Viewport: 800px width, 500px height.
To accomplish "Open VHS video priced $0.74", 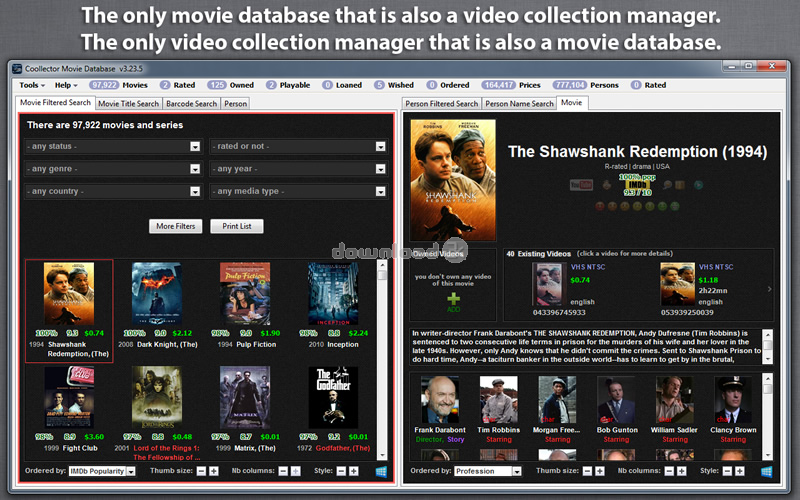I will (549, 284).
